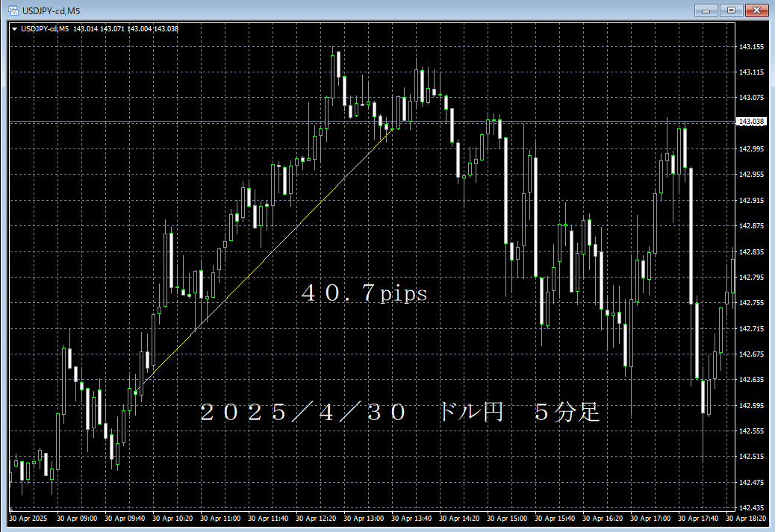The width and height of the screenshot is (775, 532).
Task: Click the chart window icon in title bar
Action: (x=13, y=10)
